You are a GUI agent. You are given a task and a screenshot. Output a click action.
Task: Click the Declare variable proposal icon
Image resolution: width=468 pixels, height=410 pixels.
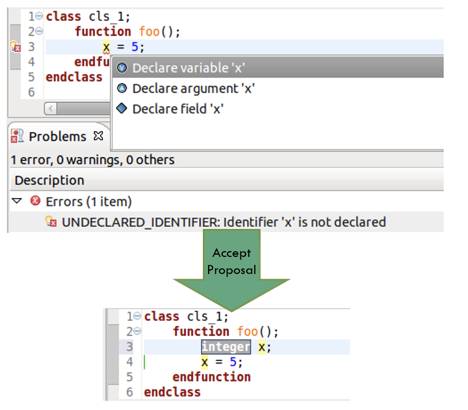point(122,68)
